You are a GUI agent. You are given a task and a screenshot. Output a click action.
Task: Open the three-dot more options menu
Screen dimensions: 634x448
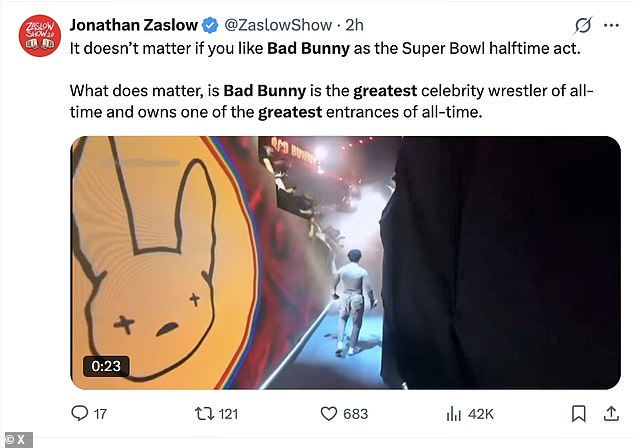(x=610, y=24)
